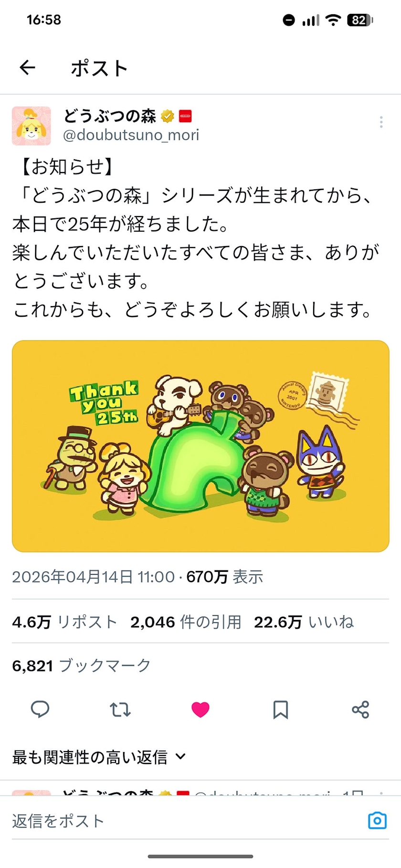Screen dimensions: 401x868
Task: Tap the repost arrows icon
Action: click(120, 709)
